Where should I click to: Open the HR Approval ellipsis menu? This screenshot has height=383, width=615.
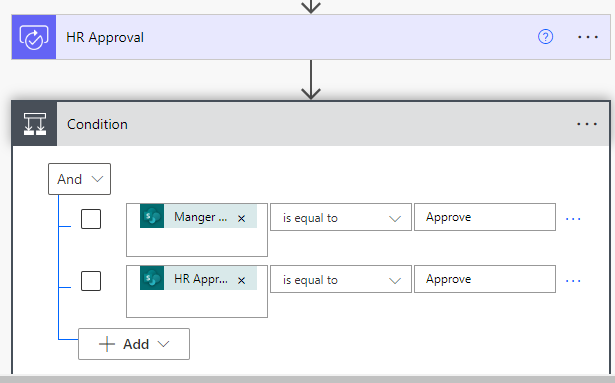click(588, 37)
